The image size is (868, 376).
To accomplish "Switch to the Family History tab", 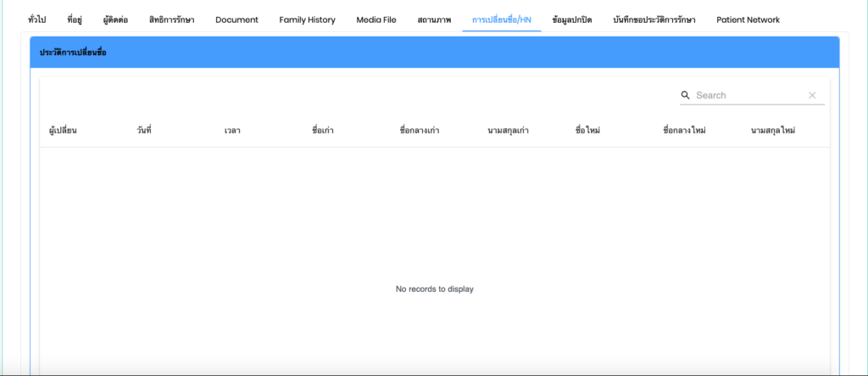I will pos(307,20).
